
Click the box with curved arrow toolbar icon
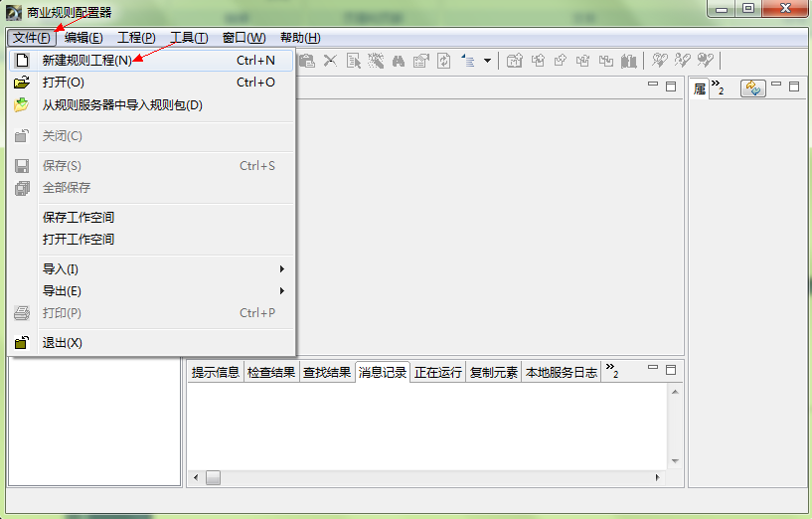click(561, 61)
